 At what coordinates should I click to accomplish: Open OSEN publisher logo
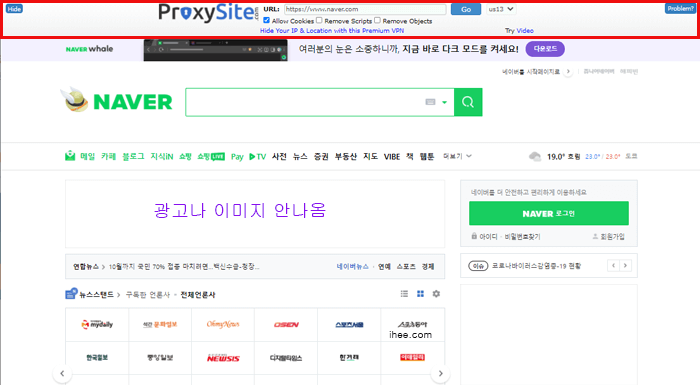pyautogui.click(x=286, y=325)
